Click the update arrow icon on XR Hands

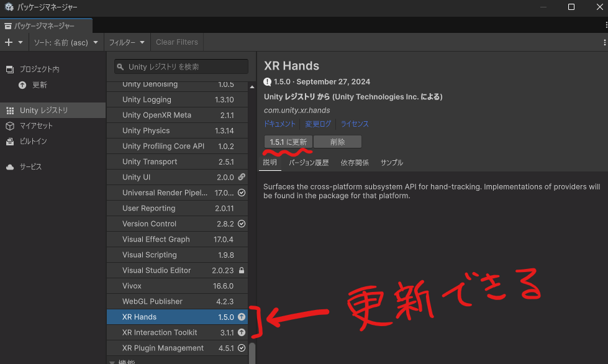click(242, 317)
